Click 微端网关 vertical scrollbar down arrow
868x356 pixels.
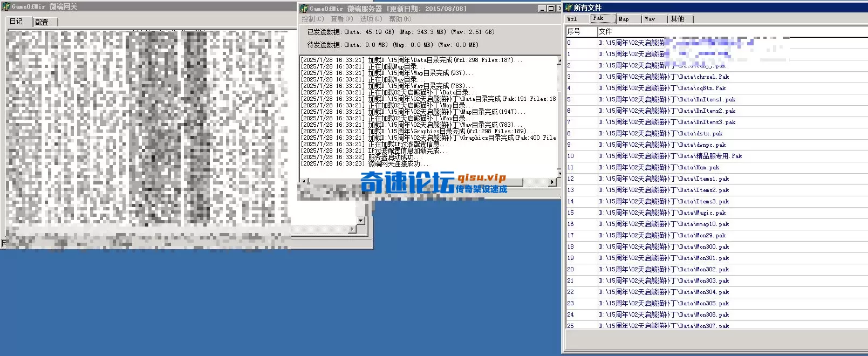[361, 221]
